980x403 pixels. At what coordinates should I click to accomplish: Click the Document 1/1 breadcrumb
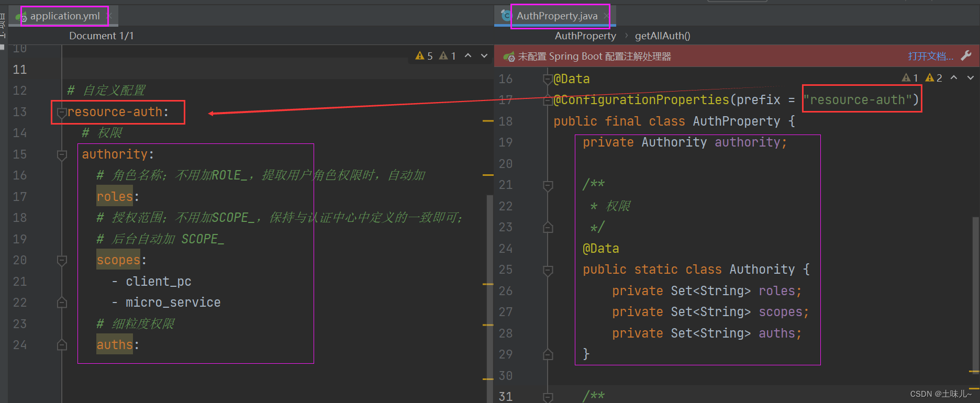tap(102, 36)
